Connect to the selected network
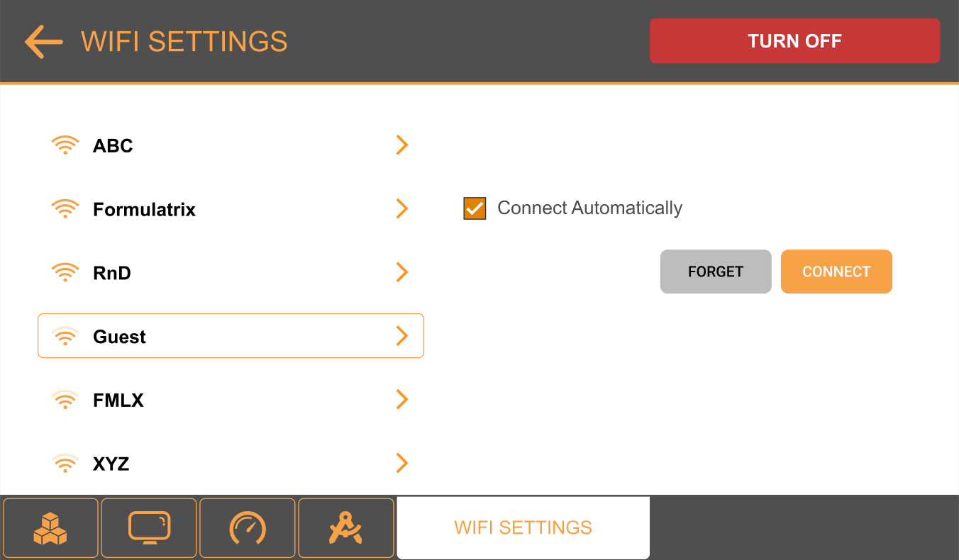Screen dimensions: 959x560 click(x=836, y=271)
